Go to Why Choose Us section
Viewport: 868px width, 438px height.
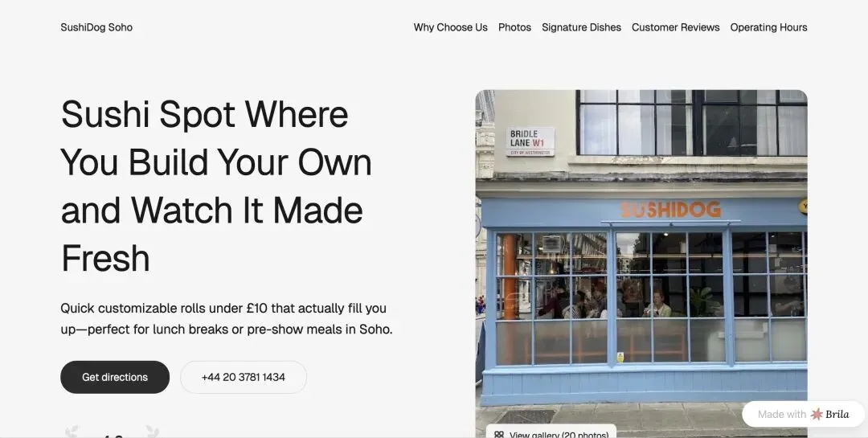point(451,27)
